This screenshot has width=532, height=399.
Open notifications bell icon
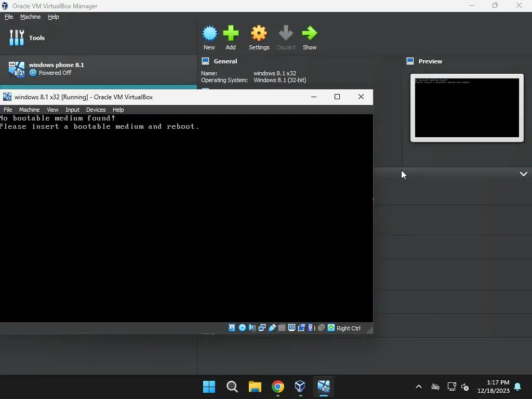pyautogui.click(x=518, y=387)
